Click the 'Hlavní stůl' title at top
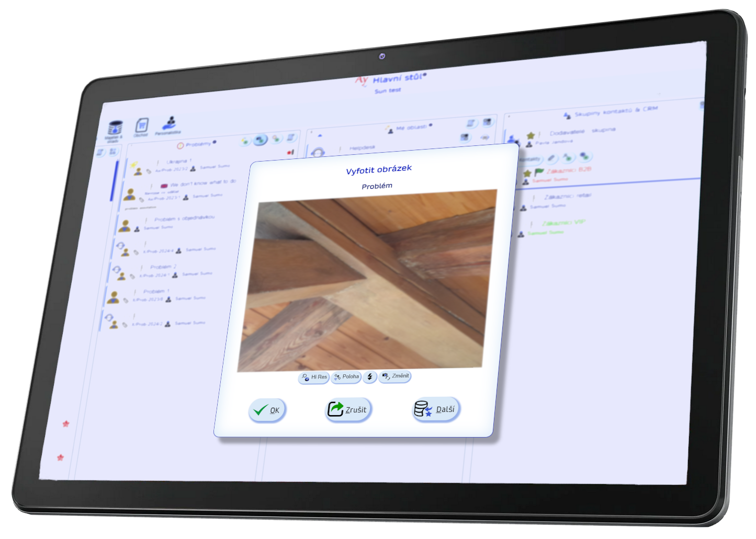 click(x=399, y=78)
